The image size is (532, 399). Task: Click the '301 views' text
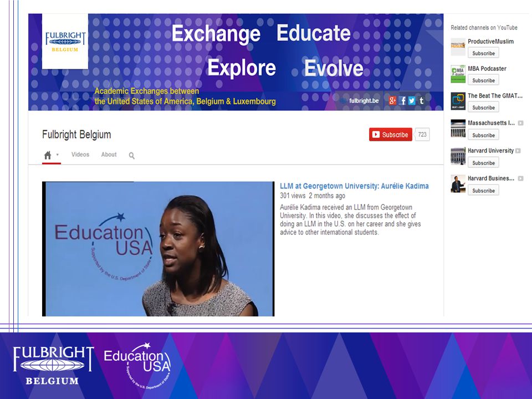[x=293, y=196]
